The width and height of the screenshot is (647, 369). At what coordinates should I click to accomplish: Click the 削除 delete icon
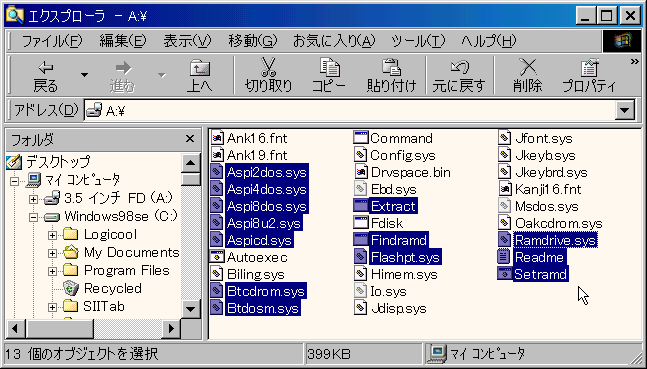[528, 67]
